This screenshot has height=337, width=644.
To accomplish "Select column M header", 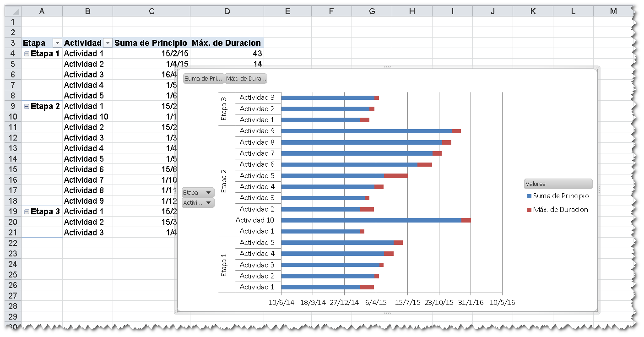I will coord(613,11).
